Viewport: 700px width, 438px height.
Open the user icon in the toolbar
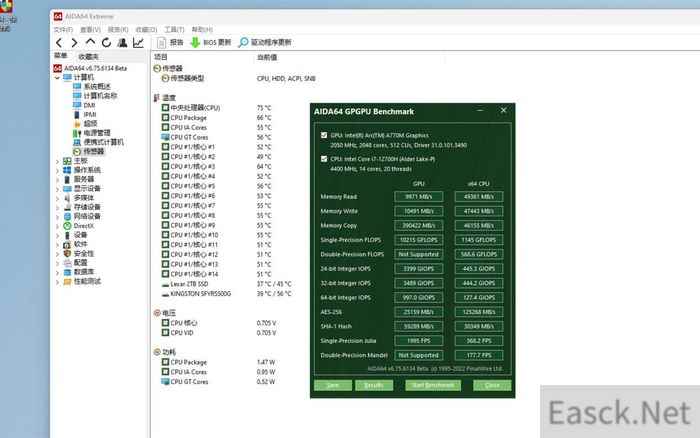point(122,42)
